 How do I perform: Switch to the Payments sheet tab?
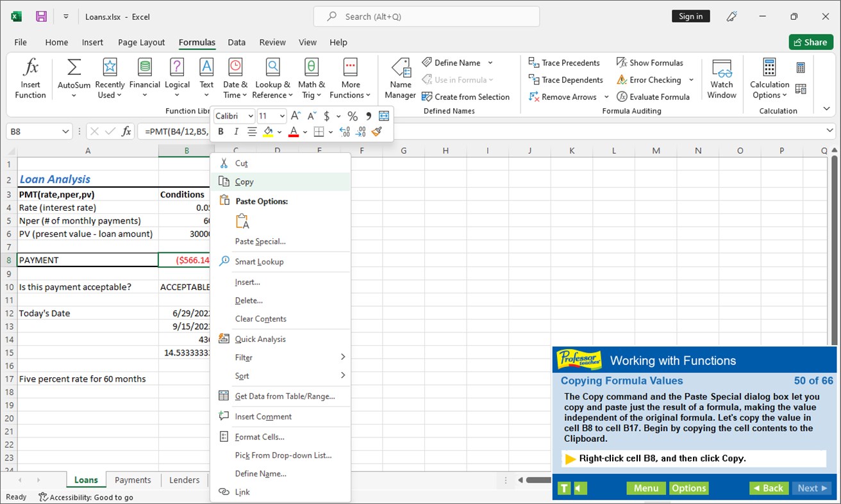click(133, 479)
